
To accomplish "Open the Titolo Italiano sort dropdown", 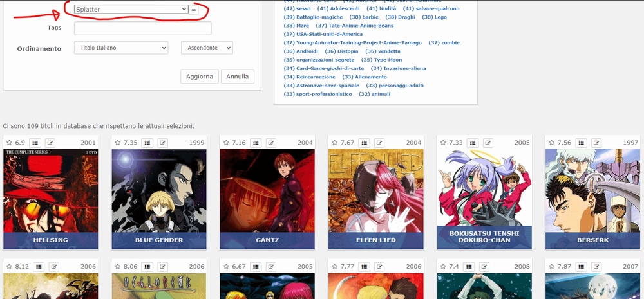I will tap(121, 48).
